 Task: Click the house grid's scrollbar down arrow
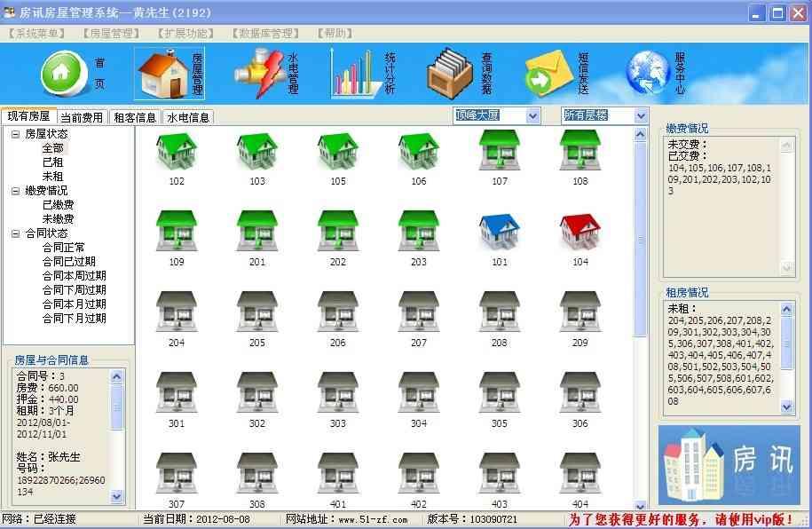(x=641, y=506)
